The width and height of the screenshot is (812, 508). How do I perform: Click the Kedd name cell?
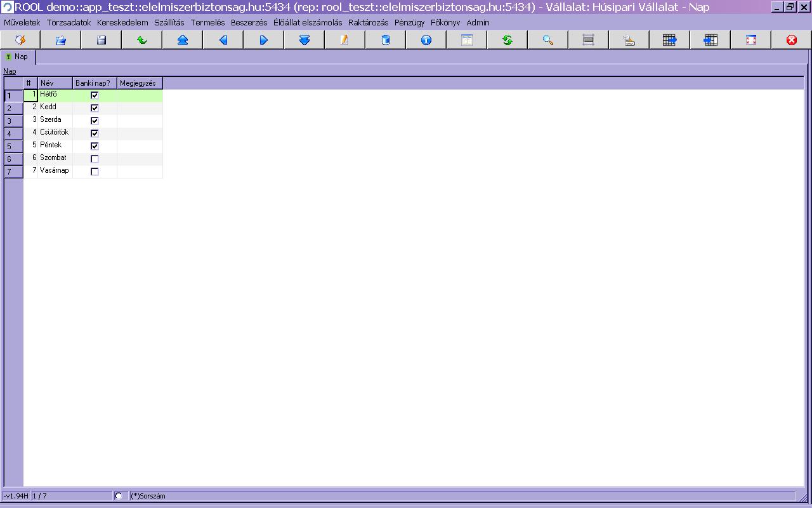55,108
